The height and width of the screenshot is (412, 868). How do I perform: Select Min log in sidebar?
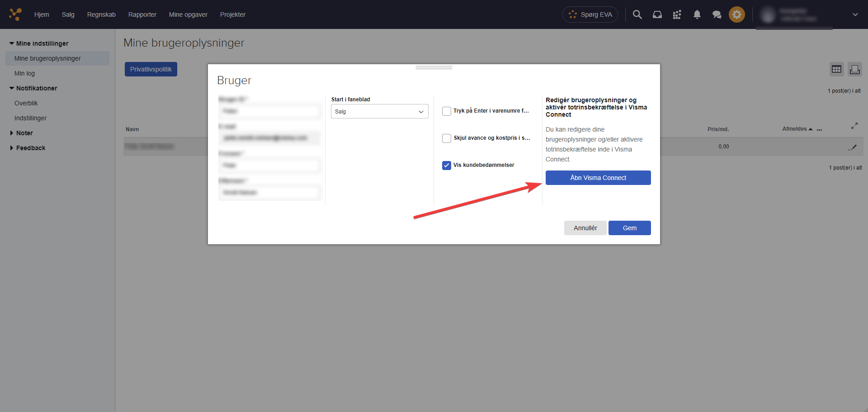(x=24, y=73)
